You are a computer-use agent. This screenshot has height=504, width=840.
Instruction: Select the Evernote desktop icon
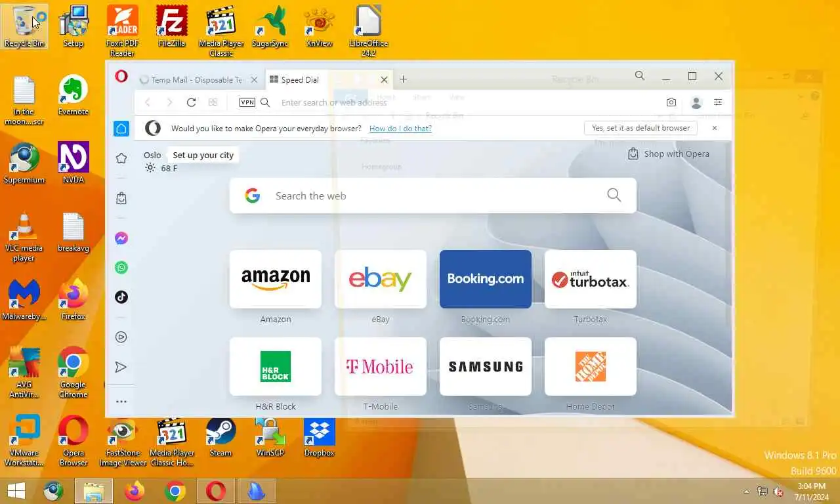point(73,96)
